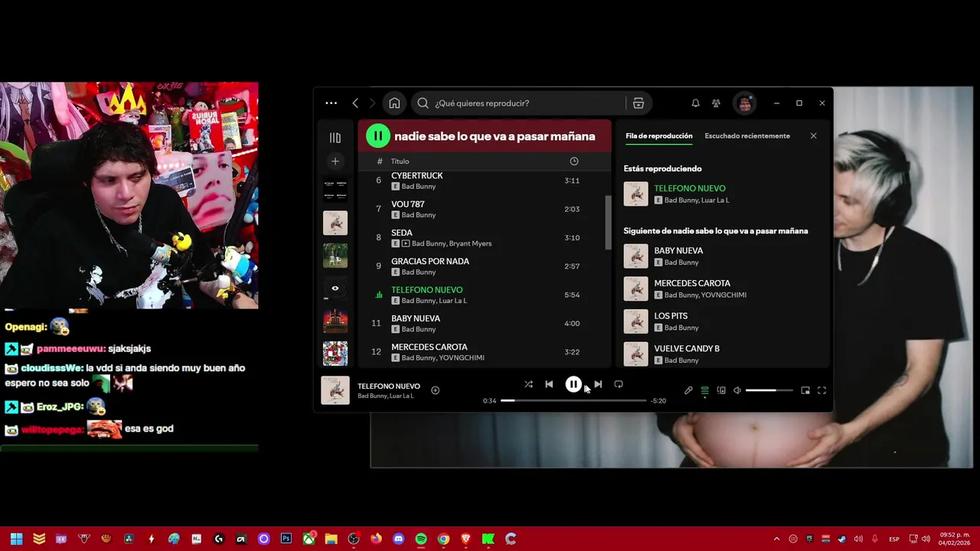The image size is (980, 551).
Task: Open the now-playing album cover thumbnail
Action: pos(335,390)
